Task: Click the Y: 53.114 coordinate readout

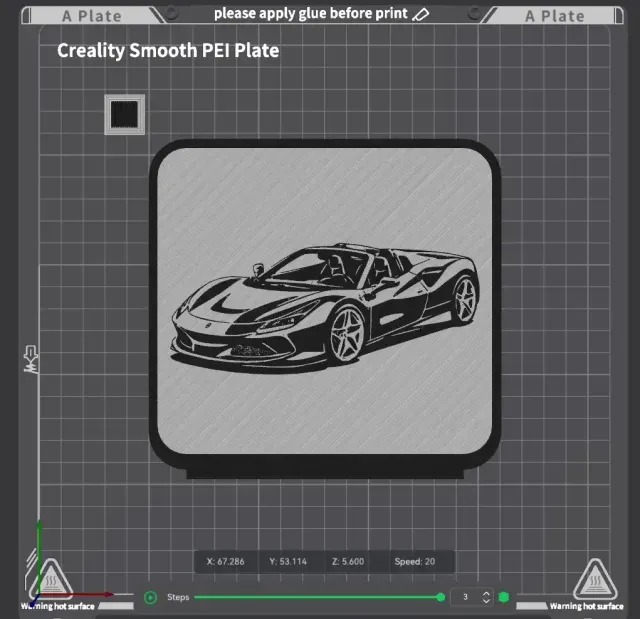Action: click(288, 561)
